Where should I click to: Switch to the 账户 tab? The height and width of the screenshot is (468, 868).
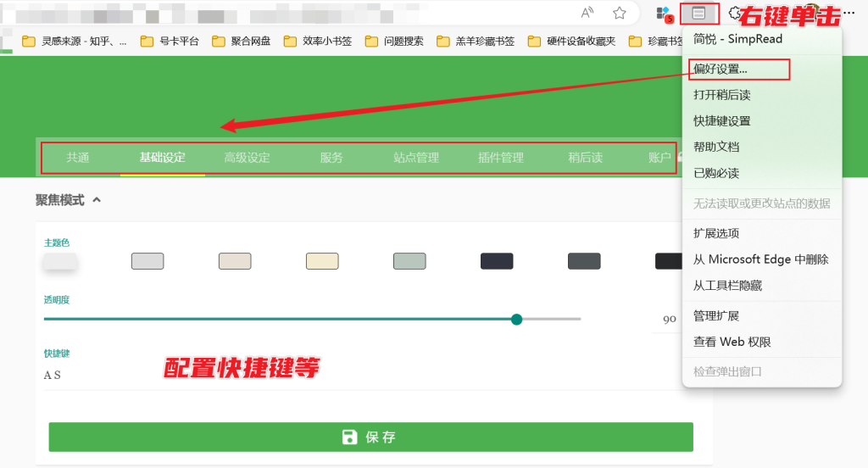point(659,158)
